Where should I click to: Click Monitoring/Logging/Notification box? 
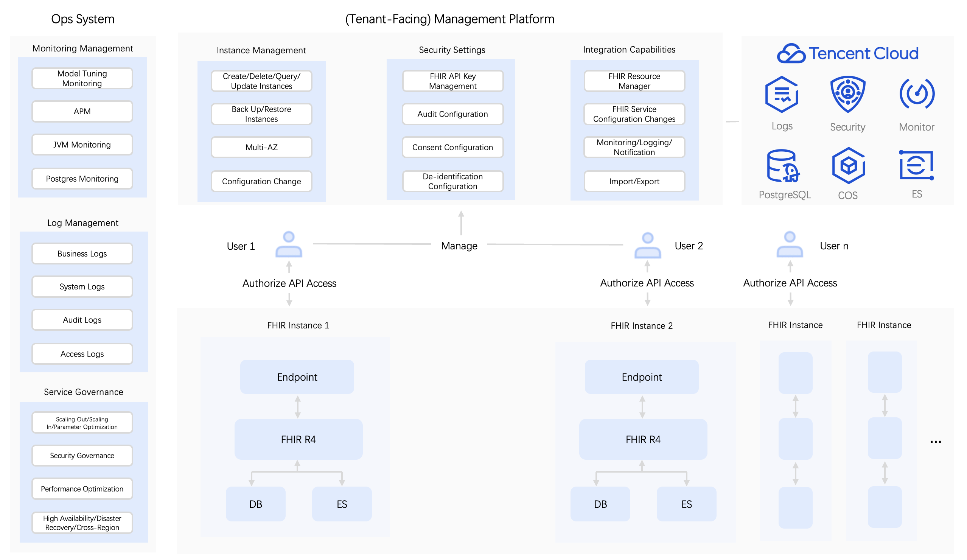(x=634, y=148)
